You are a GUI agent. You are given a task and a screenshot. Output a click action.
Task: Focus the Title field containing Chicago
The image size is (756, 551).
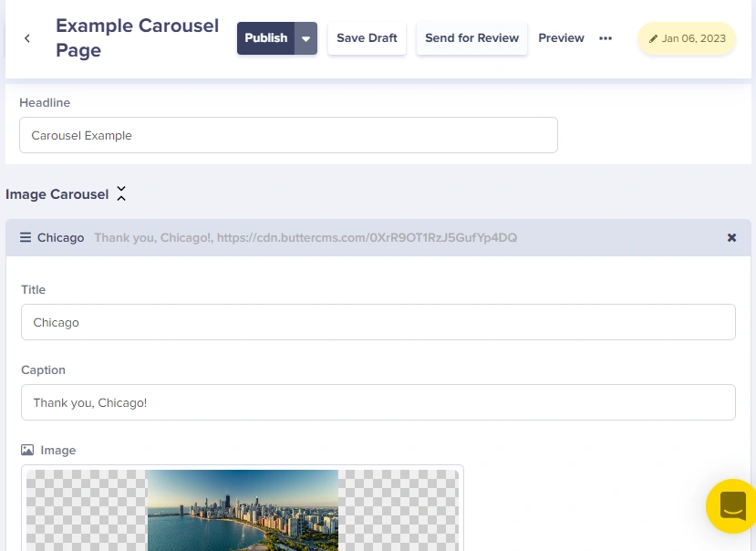click(378, 322)
